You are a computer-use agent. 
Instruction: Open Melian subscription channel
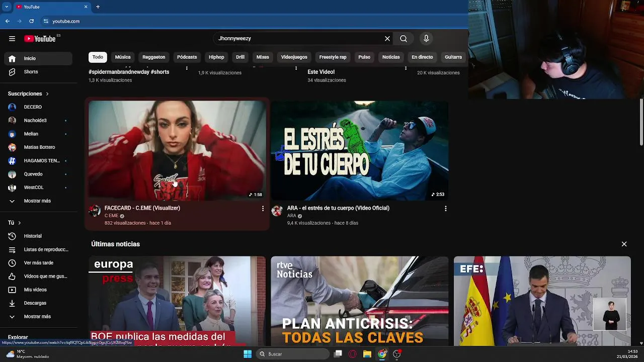tap(38, 134)
